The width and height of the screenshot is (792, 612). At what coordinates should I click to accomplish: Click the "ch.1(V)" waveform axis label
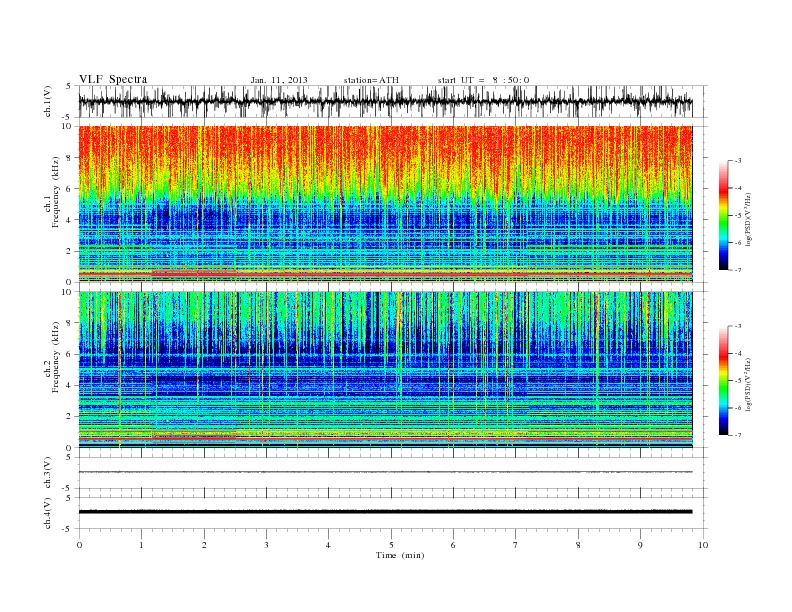[47, 101]
